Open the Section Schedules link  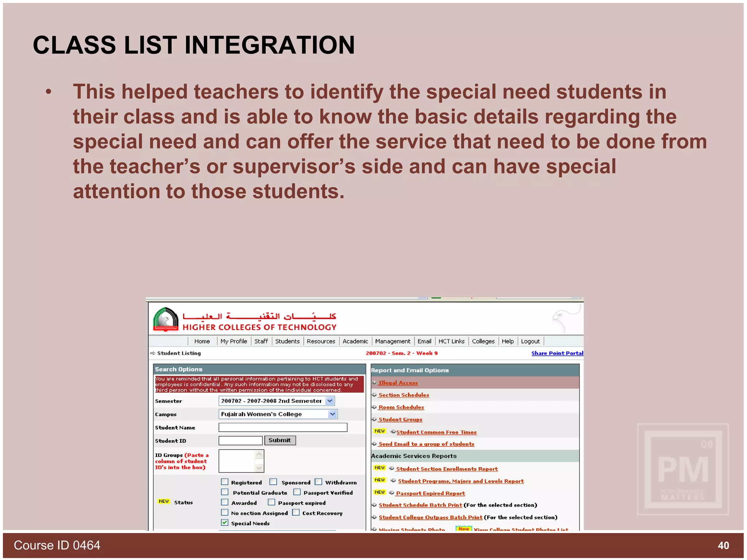pos(404,395)
